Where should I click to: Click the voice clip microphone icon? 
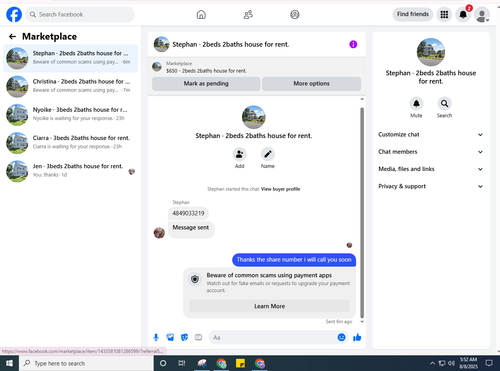pos(156,337)
